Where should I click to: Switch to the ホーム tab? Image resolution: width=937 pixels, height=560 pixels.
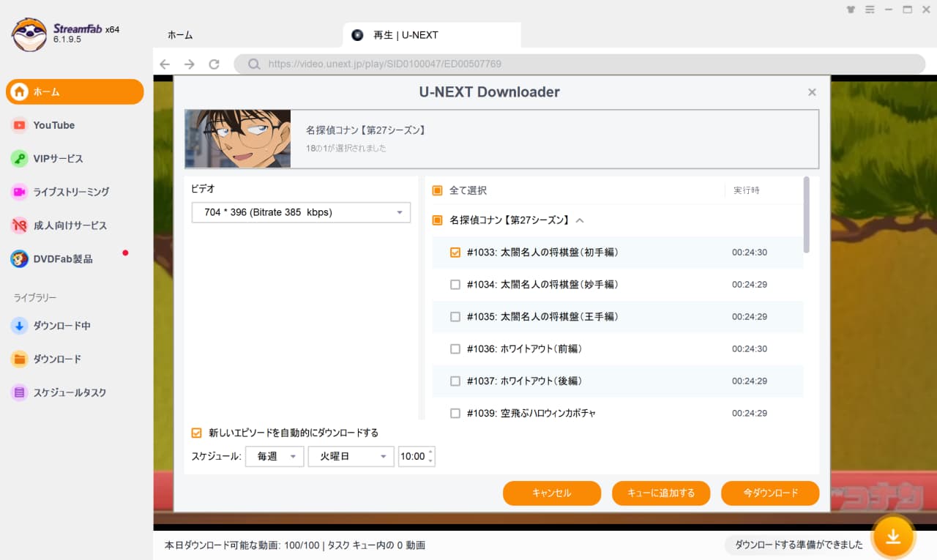pos(180,34)
